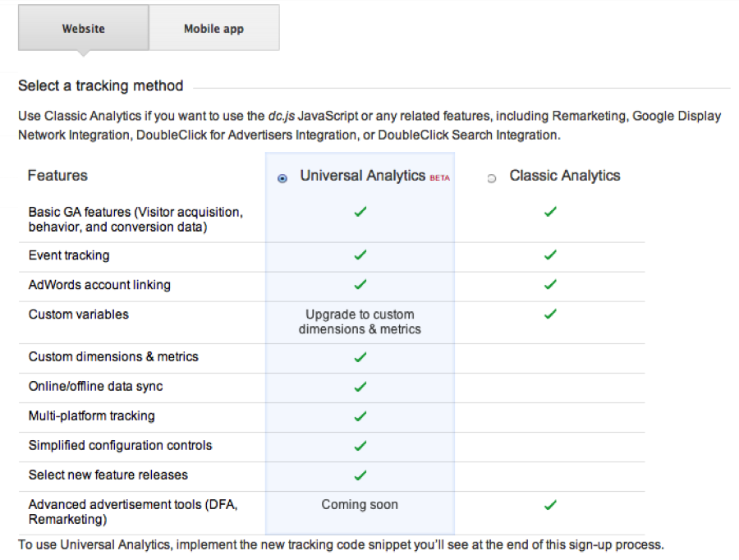This screenshot has height=560, width=739.
Task: Click Classic Analytics checkmark for Basic GA features
Action: pyautogui.click(x=550, y=212)
